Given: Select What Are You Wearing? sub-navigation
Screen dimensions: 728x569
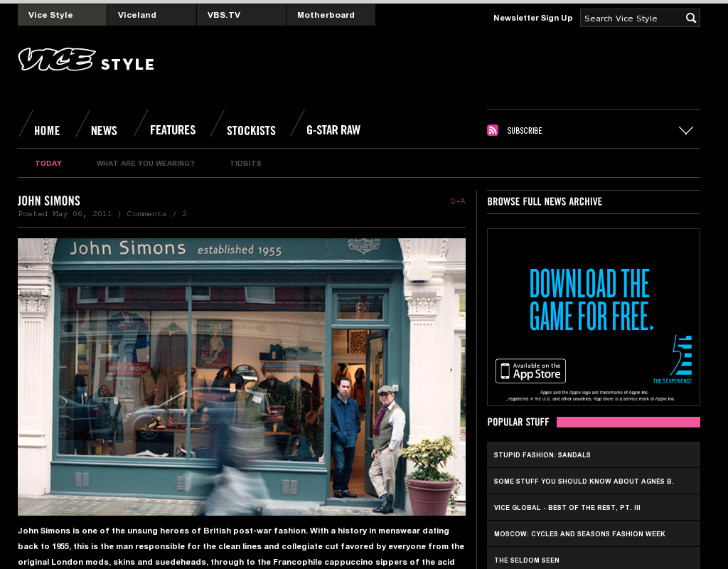Looking at the screenshot, I should (145, 163).
